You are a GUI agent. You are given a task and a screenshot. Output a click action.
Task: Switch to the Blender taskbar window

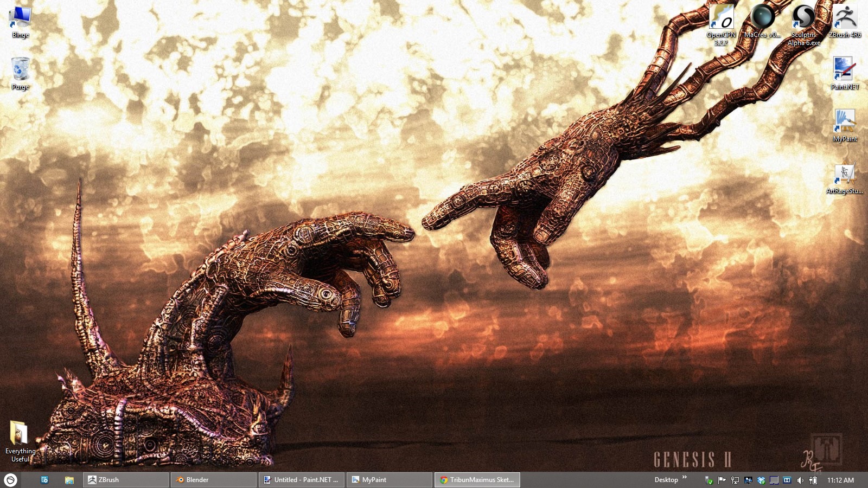point(214,480)
